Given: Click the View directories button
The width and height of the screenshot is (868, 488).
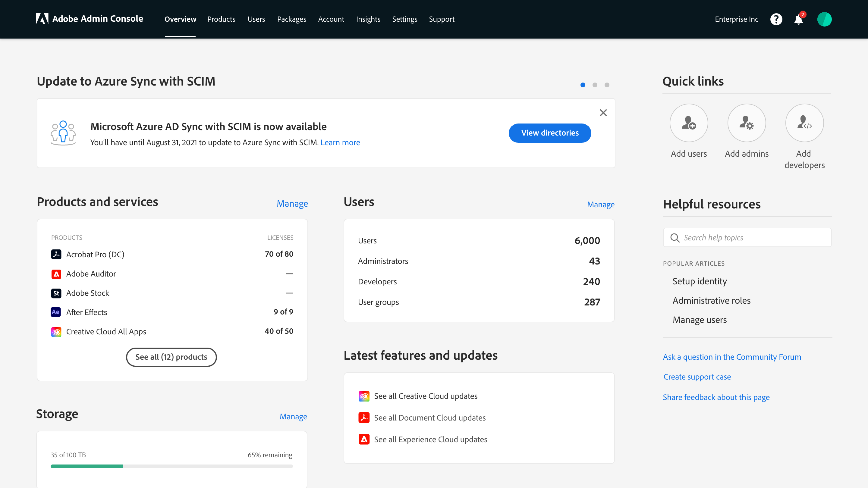Looking at the screenshot, I should [549, 133].
